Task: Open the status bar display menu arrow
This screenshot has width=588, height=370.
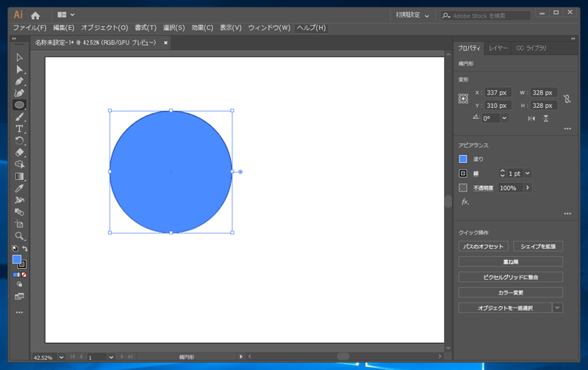Action: [x=241, y=357]
